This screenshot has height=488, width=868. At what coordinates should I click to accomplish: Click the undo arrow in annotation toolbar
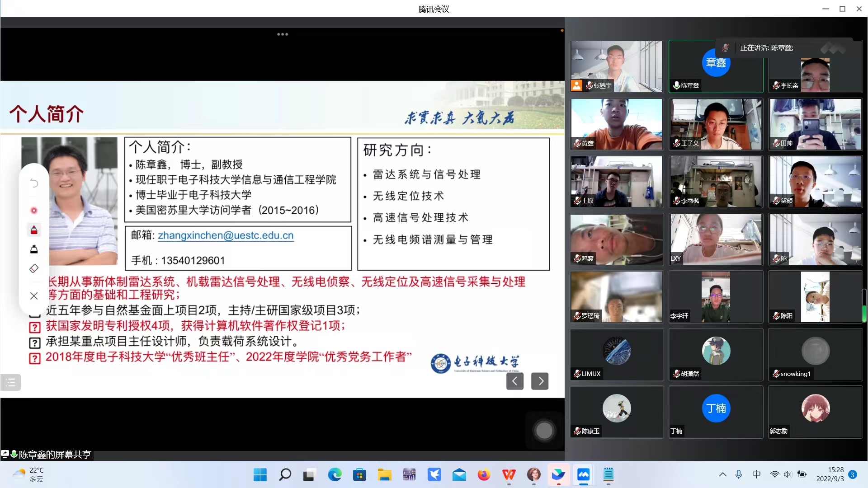(34, 183)
